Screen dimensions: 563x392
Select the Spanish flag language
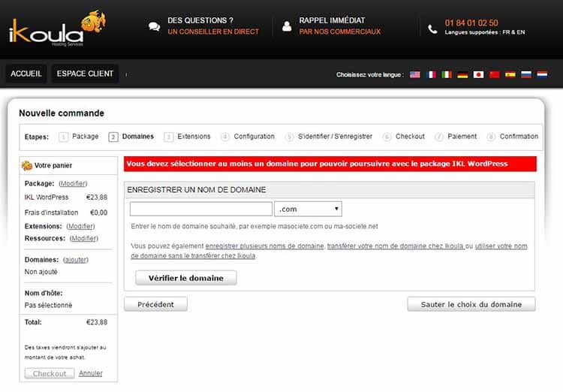510,75
